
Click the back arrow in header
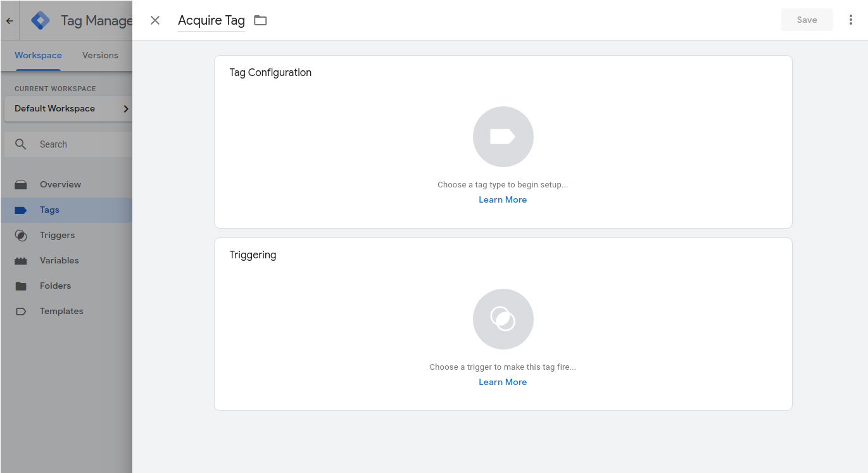click(9, 20)
